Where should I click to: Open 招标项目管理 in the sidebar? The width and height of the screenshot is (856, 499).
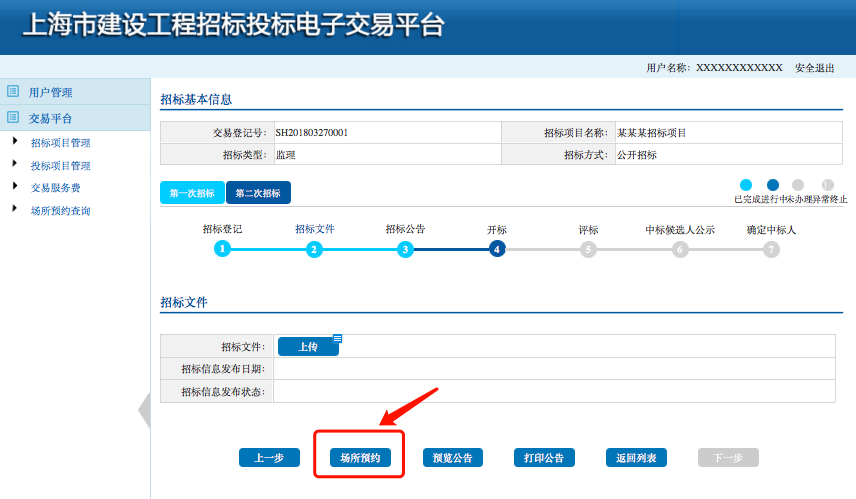pyautogui.click(x=61, y=143)
